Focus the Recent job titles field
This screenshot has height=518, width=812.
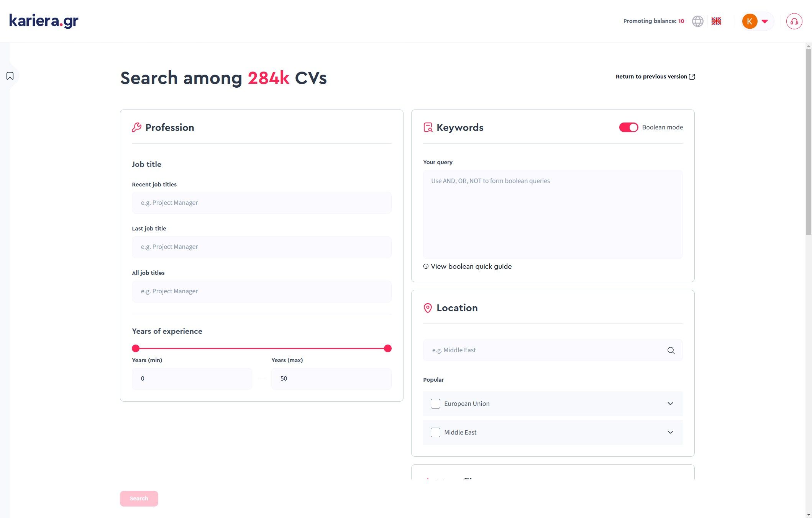coord(261,203)
